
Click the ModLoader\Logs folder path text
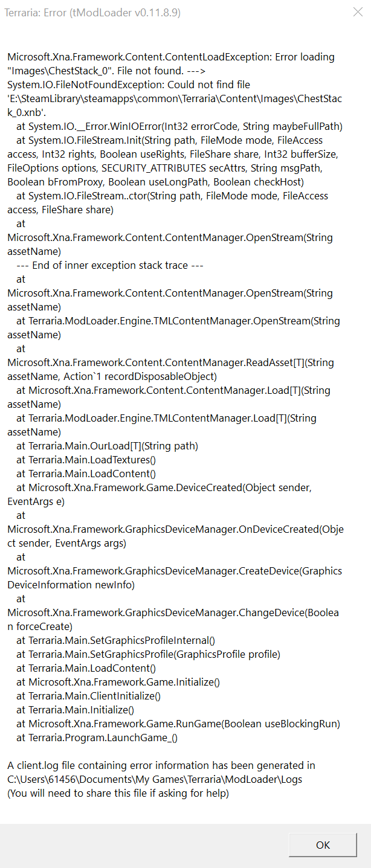(155, 779)
